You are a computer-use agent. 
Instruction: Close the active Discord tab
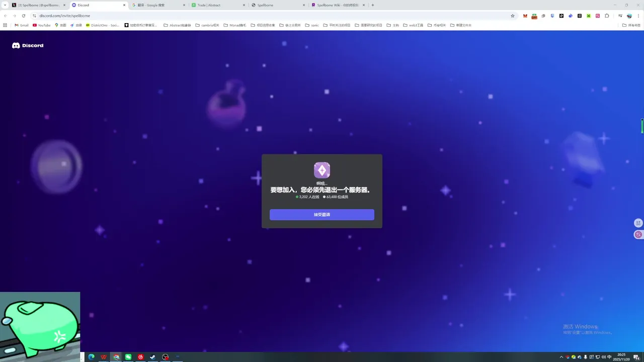tap(124, 5)
